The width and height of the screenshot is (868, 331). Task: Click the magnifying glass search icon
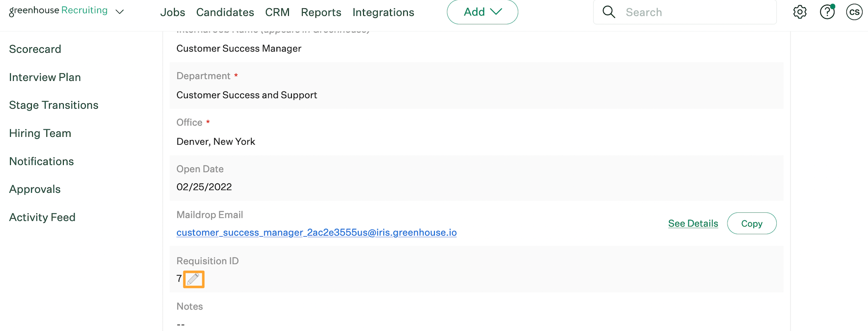point(609,12)
